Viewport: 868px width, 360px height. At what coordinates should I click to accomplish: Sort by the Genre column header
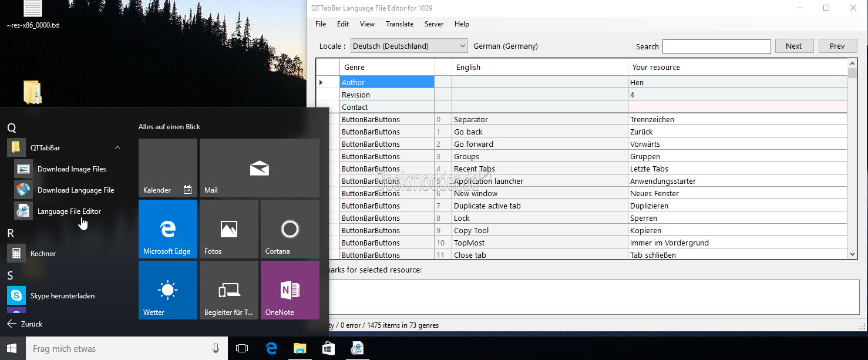(x=386, y=67)
